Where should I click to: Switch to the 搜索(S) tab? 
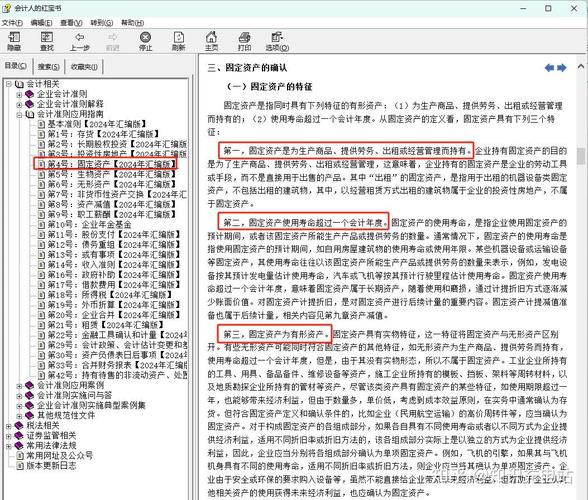point(49,67)
